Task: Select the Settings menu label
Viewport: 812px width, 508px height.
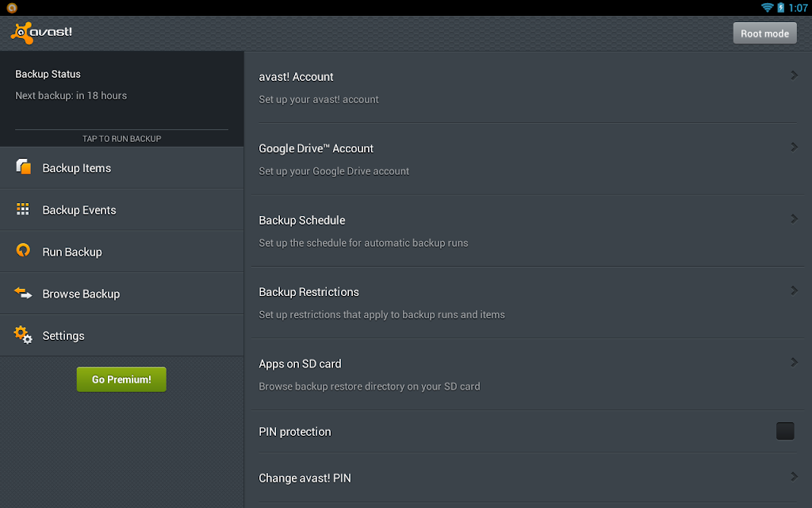Action: click(x=63, y=336)
